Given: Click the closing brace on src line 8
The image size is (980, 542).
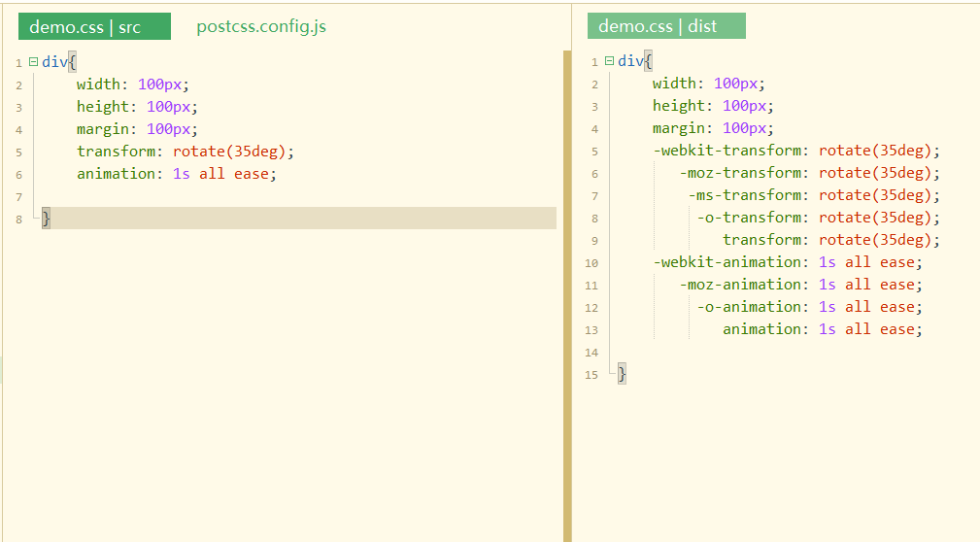Looking at the screenshot, I should pos(47,219).
